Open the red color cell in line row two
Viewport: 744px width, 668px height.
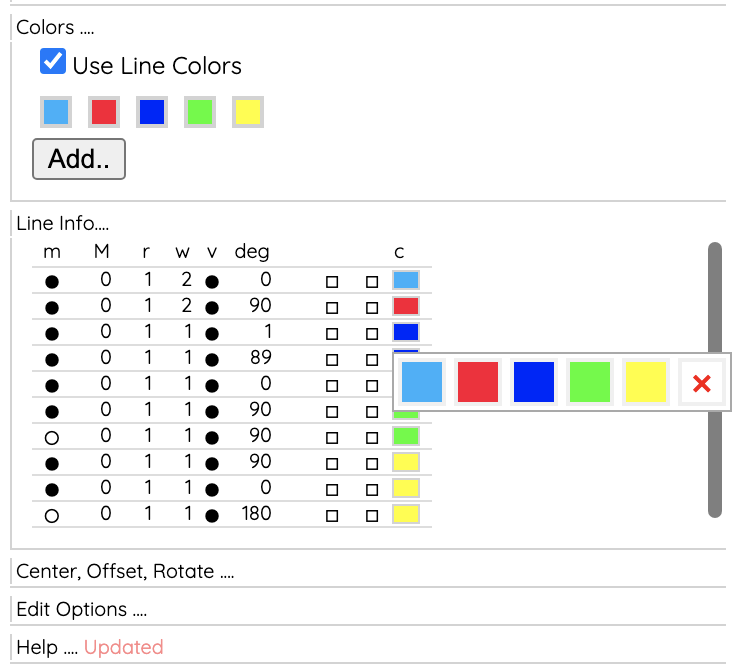coord(406,306)
